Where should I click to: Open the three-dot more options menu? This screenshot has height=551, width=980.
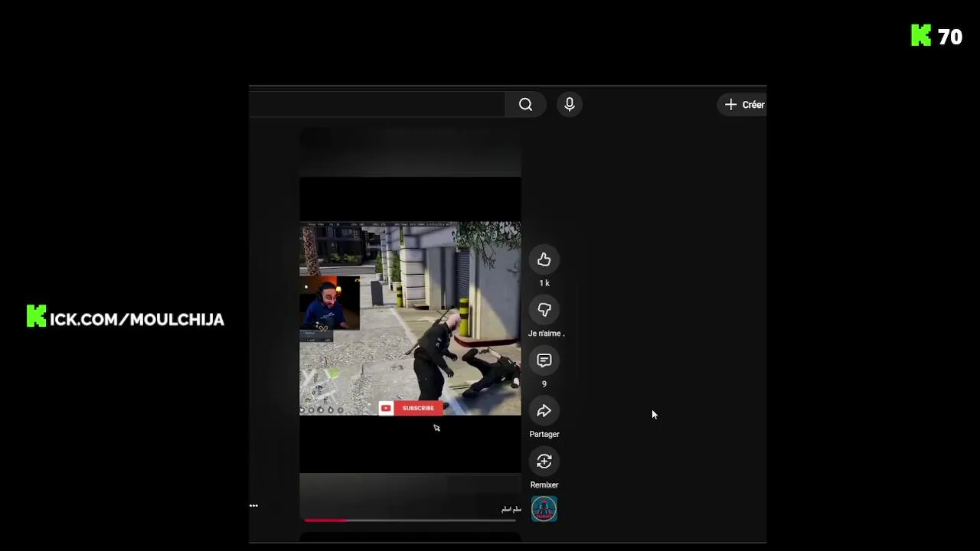(253, 506)
